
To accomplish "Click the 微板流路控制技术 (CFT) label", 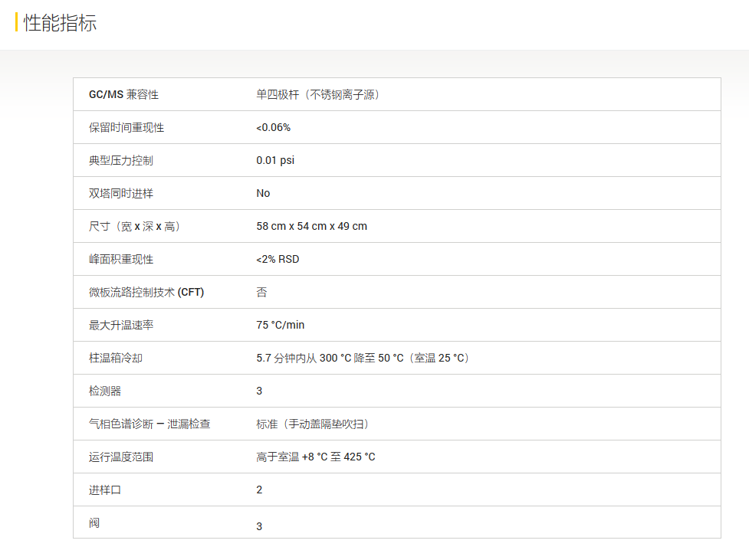I will [x=146, y=293].
